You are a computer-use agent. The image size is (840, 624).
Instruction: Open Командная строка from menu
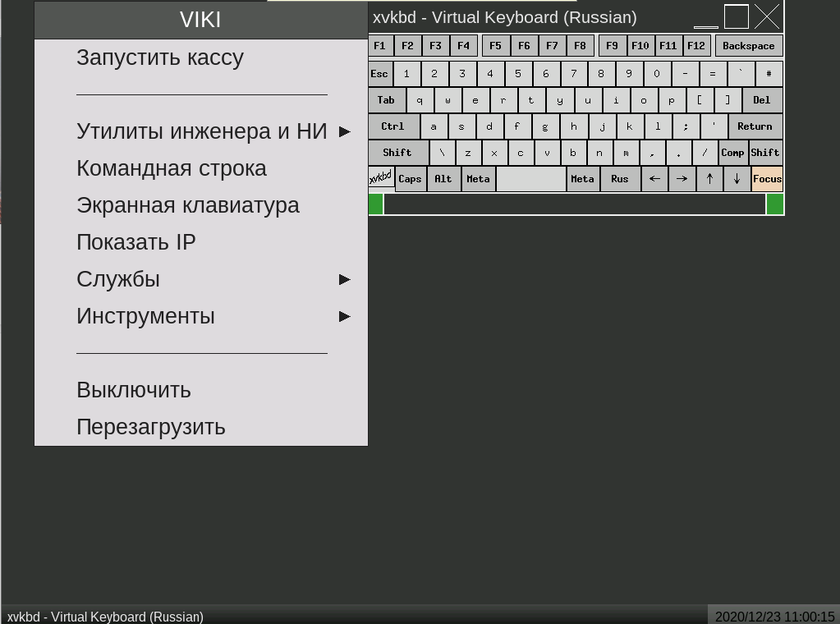click(172, 168)
